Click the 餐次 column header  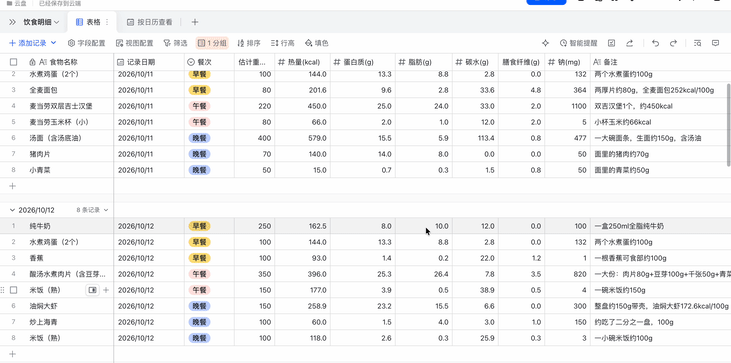209,62
